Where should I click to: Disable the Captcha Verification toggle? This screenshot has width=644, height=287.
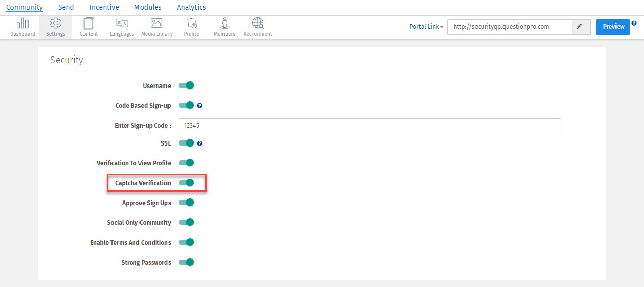click(x=187, y=183)
